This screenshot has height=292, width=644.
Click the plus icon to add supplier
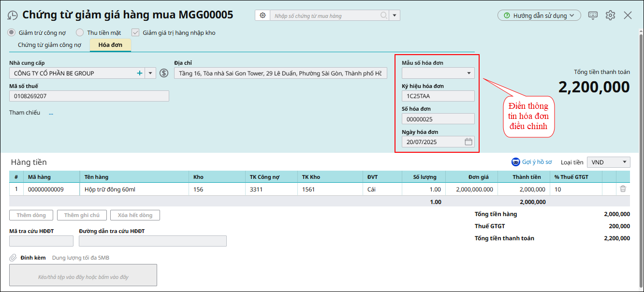[x=140, y=73]
